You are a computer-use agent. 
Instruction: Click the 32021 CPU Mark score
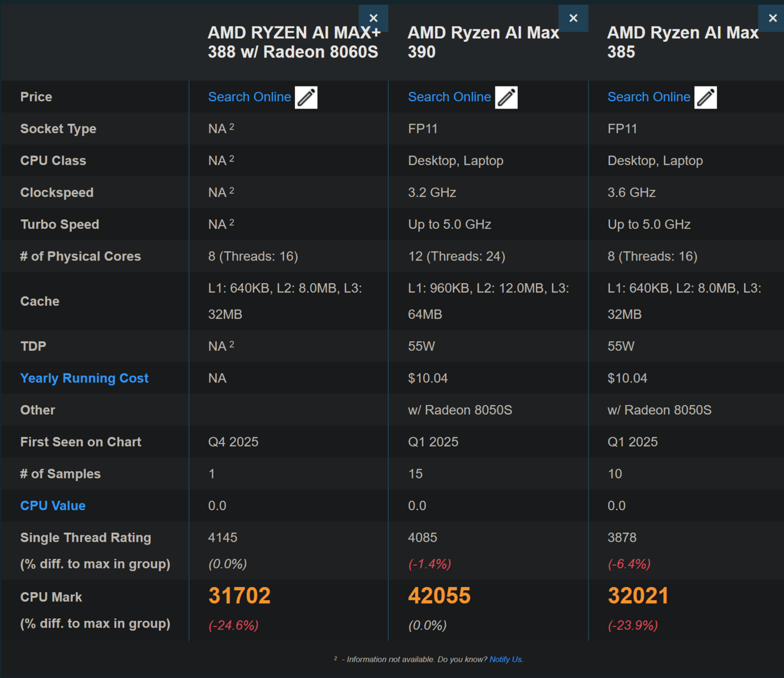[x=638, y=596]
